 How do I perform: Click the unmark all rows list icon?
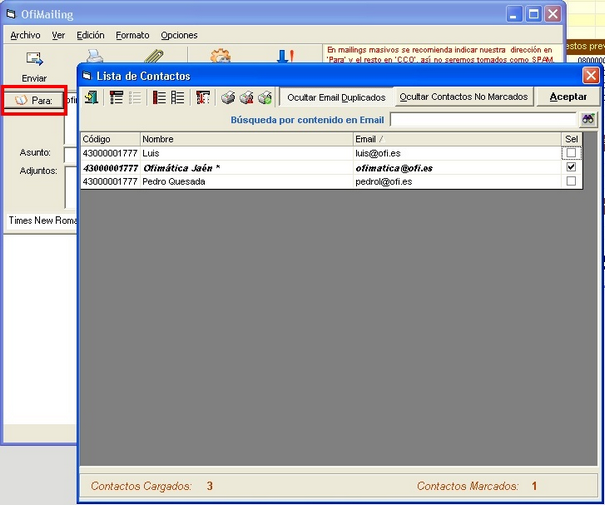[177, 97]
